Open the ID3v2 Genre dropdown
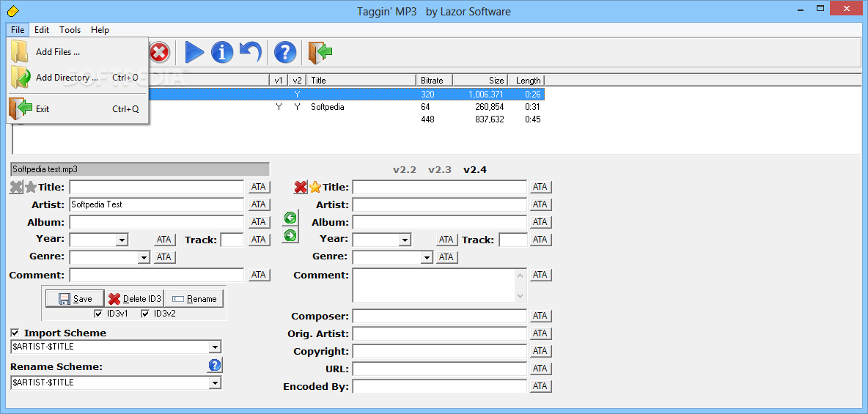 pyautogui.click(x=426, y=257)
